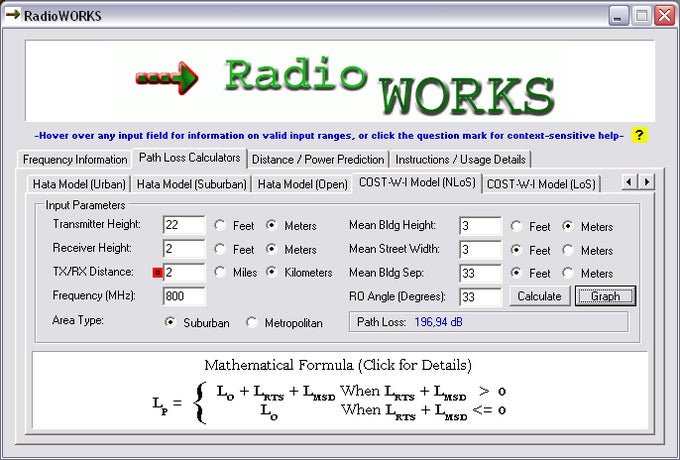Set Receiver Height unit to Feet
The height and width of the screenshot is (460, 680).
click(234, 249)
